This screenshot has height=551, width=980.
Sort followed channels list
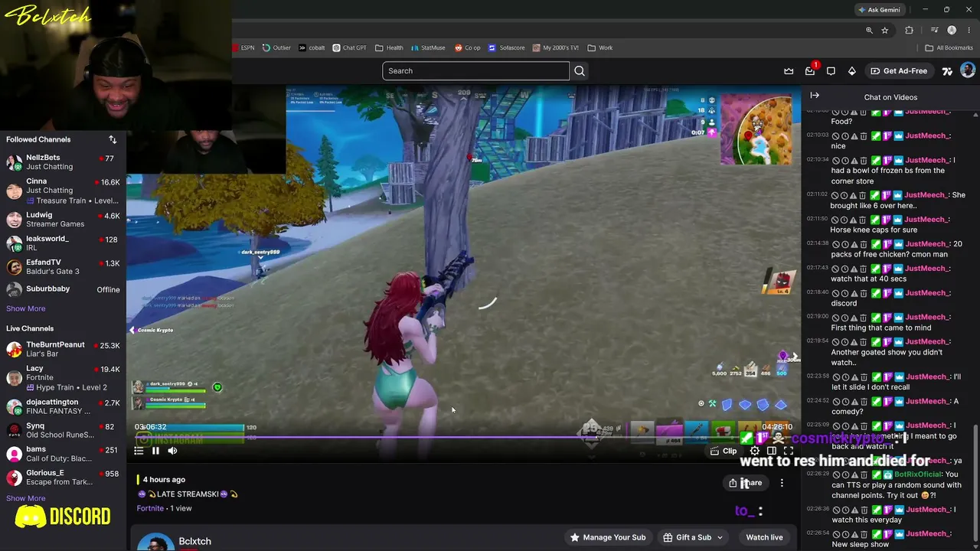tap(113, 139)
